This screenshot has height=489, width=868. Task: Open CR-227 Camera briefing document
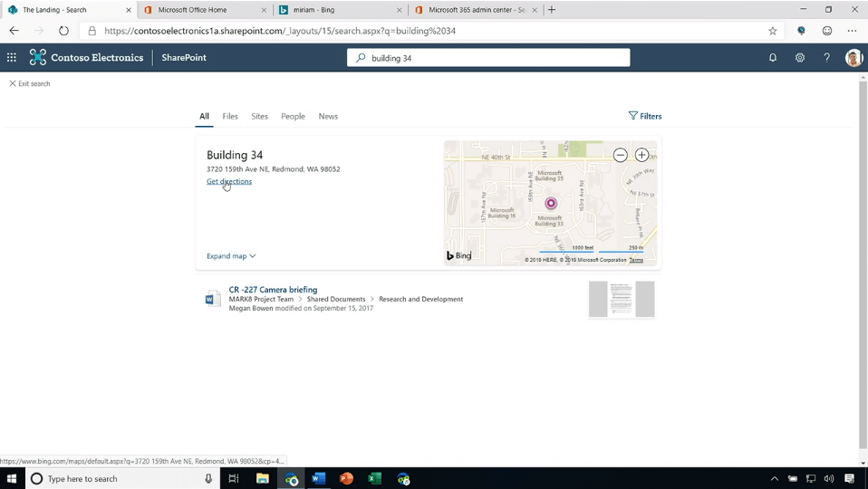tap(273, 289)
